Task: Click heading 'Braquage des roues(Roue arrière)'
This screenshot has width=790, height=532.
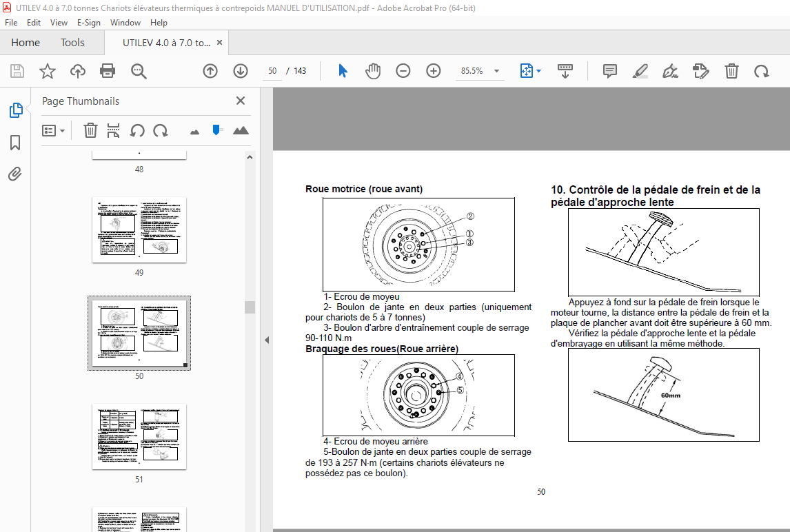Action: [382, 349]
